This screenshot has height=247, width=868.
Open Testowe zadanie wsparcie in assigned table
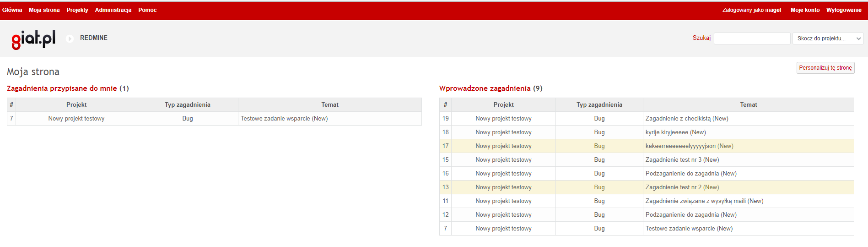tap(275, 119)
